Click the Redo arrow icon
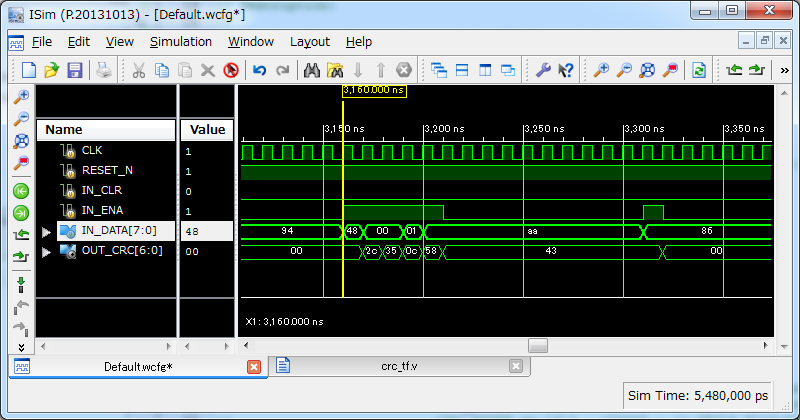Image resolution: width=800 pixels, height=420 pixels. (x=282, y=70)
